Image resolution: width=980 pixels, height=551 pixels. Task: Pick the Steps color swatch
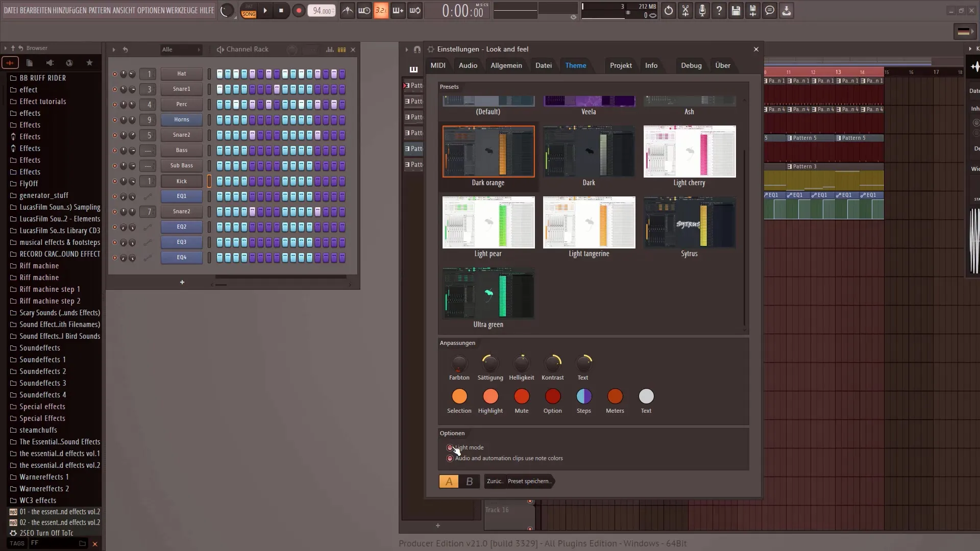point(584,396)
